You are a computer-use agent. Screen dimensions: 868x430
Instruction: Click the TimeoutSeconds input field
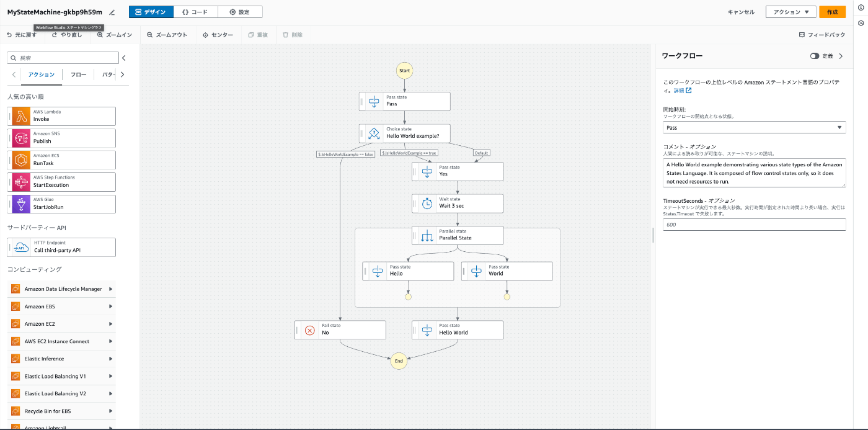click(755, 224)
